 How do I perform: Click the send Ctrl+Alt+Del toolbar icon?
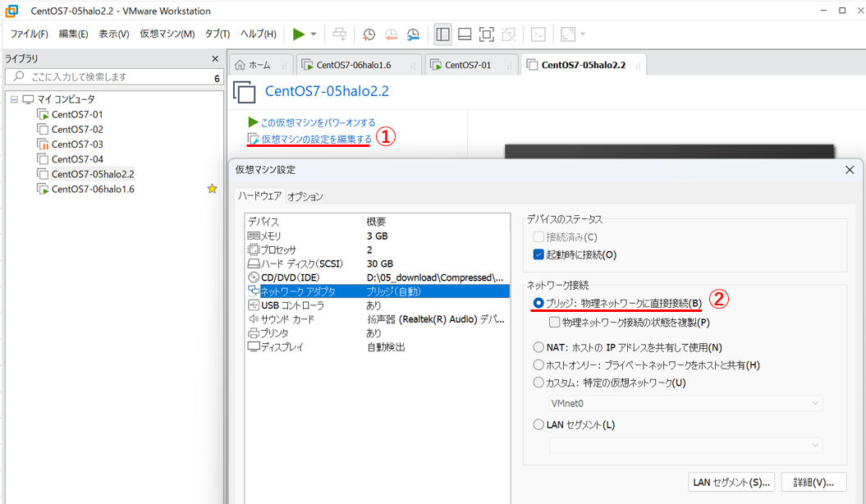click(x=339, y=34)
